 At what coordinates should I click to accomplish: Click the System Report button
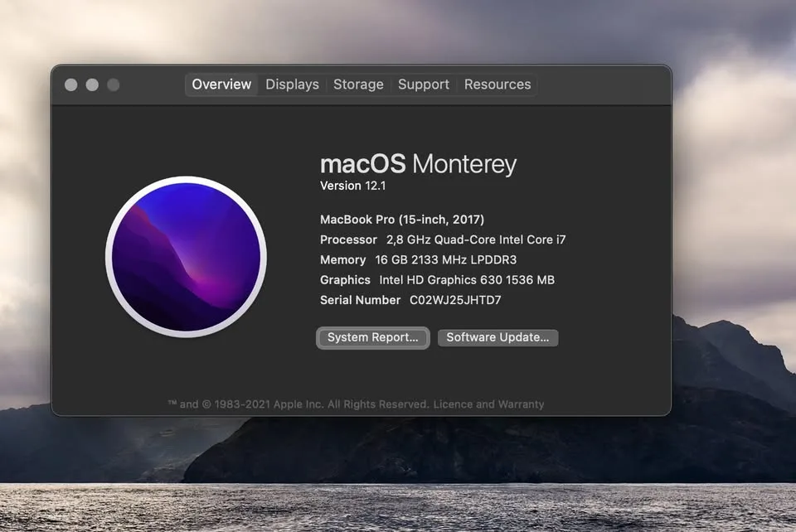(x=372, y=337)
